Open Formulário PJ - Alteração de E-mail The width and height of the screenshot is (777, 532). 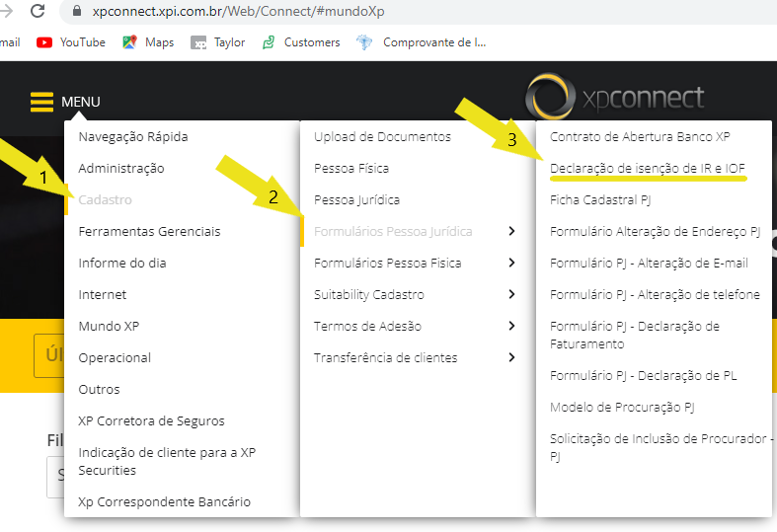click(x=649, y=263)
